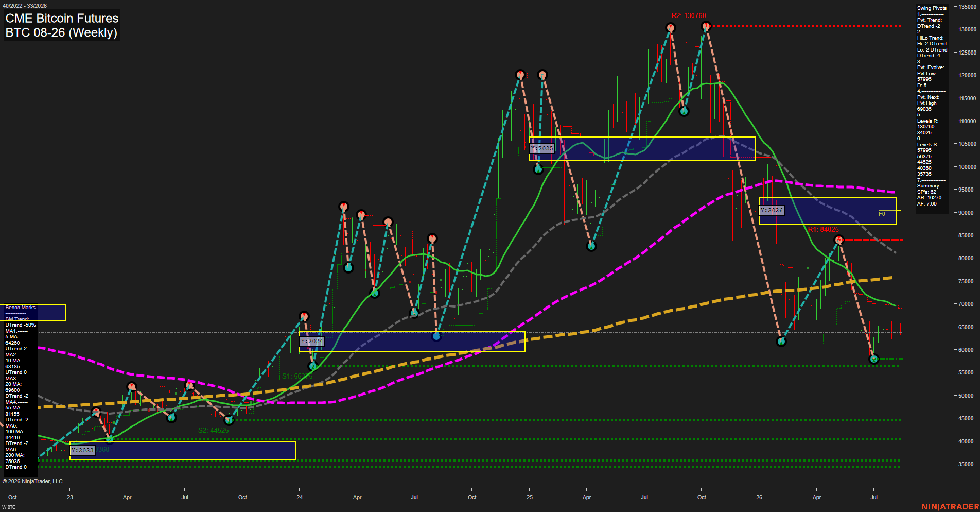Select the swing pivot low marker just after 26
The height and width of the screenshot is (512, 980).
pos(781,342)
